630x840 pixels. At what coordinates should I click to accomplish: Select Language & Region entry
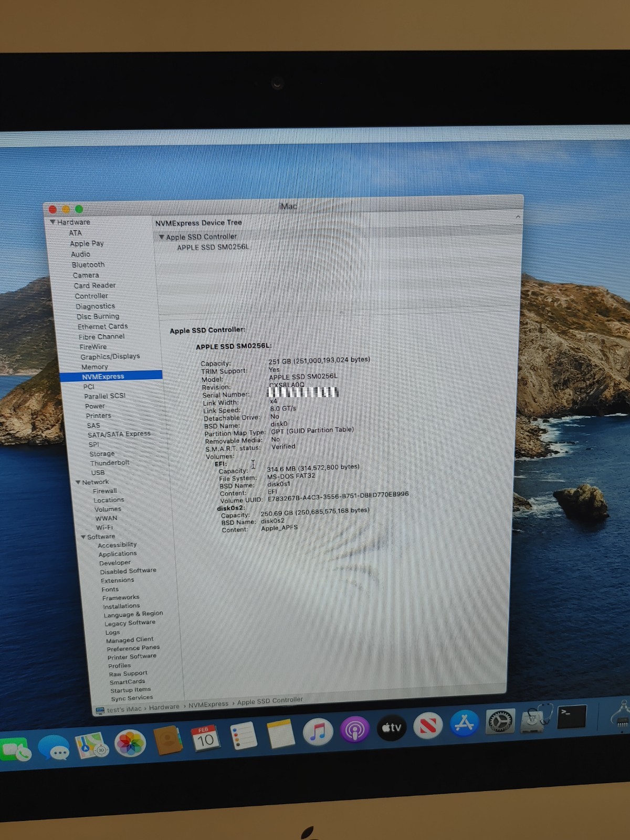[133, 614]
